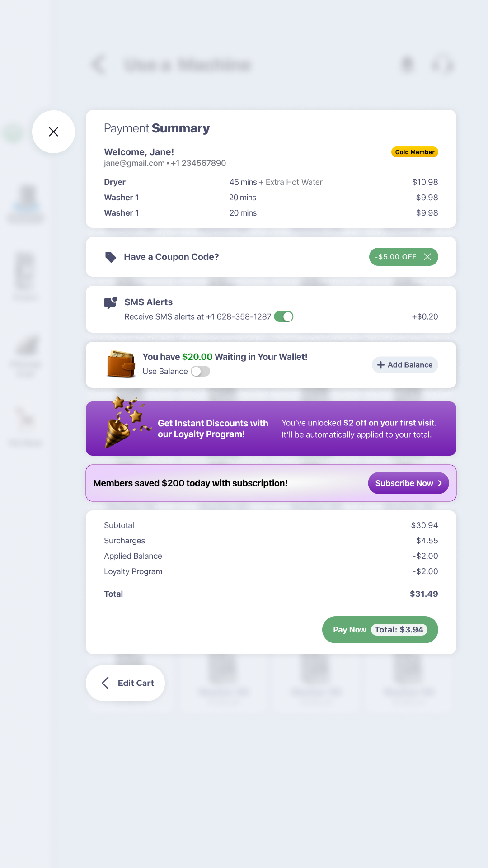Click the blurred back arrow at top
Viewport: 488px width, 868px height.
coord(98,65)
